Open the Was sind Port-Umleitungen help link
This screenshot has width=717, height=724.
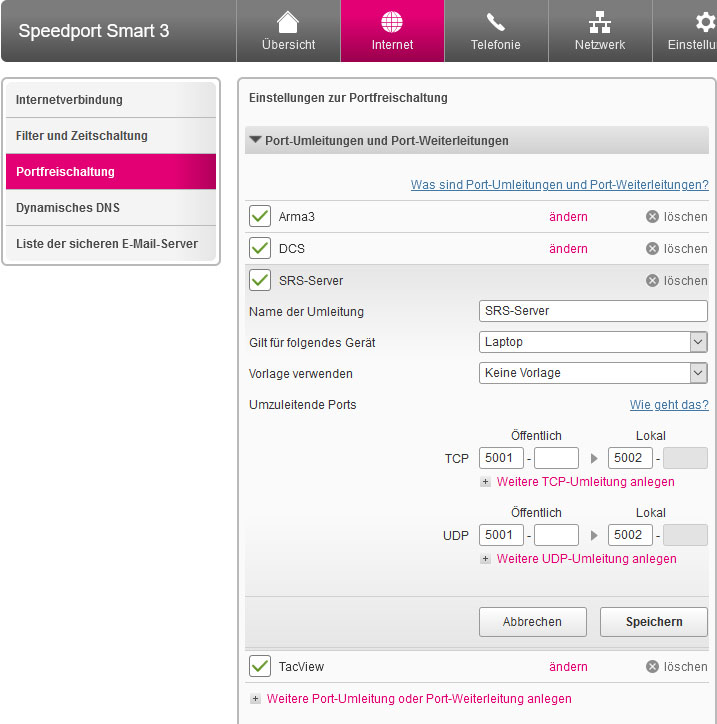coord(560,185)
